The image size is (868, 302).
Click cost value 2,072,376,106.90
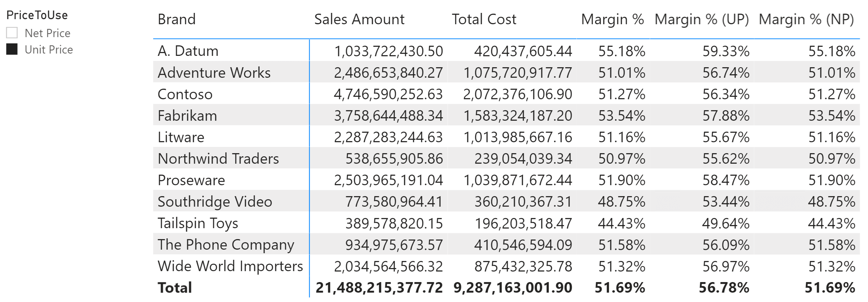click(517, 94)
